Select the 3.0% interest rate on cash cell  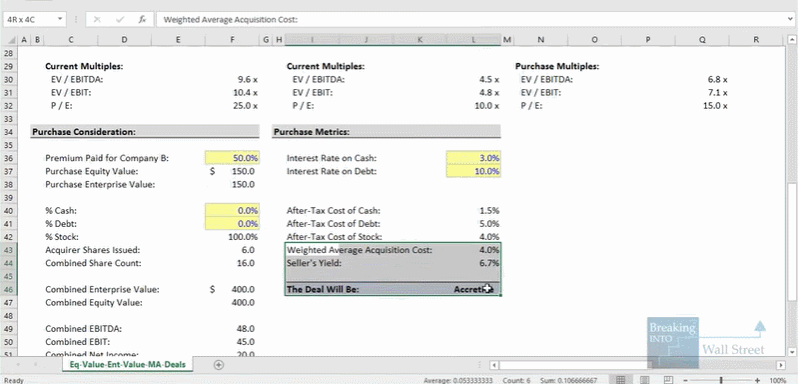pyautogui.click(x=473, y=158)
